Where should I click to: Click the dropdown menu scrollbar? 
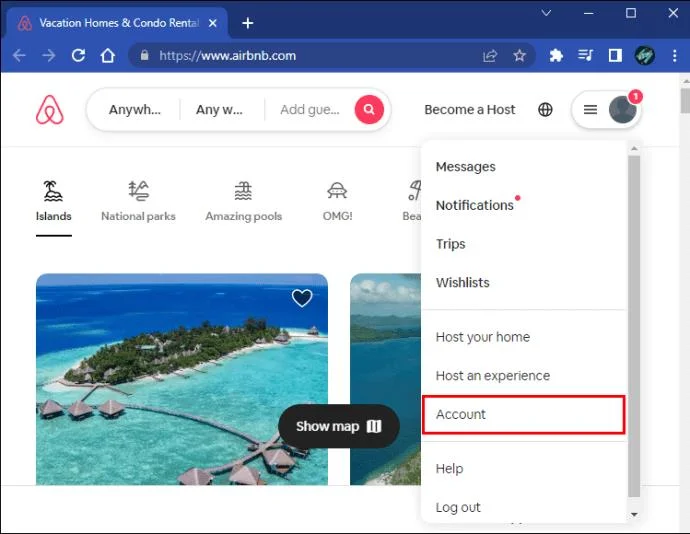[634, 326]
